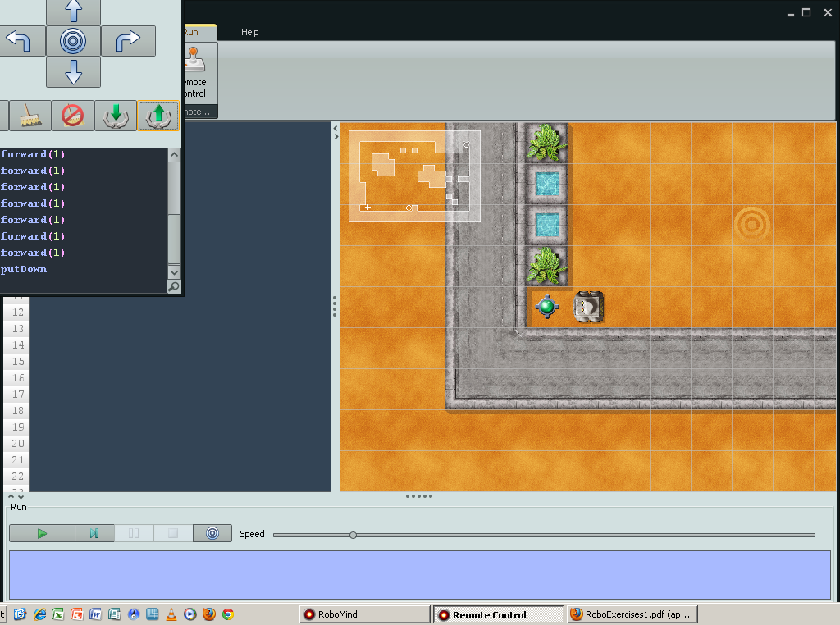840x625 pixels.
Task: Adjust the Speed slider handle
Action: coord(353,535)
